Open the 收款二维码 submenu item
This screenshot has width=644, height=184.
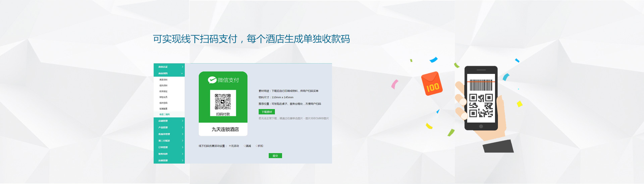[164, 114]
